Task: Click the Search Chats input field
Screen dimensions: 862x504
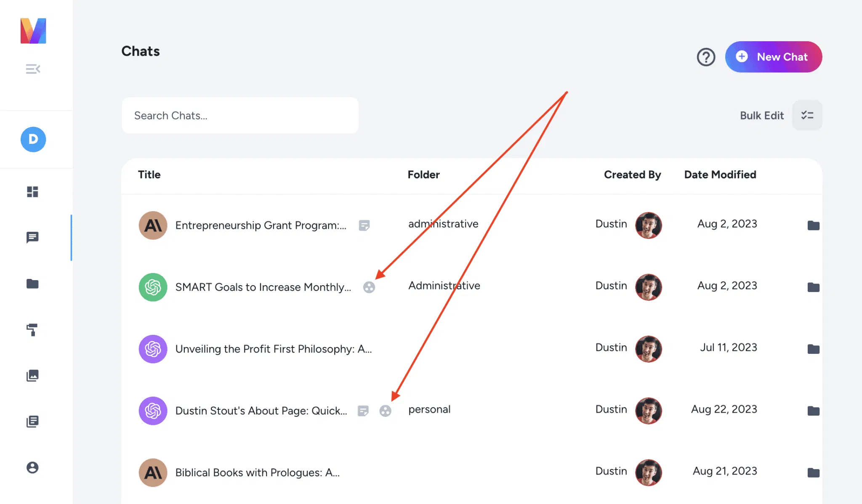Action: pyautogui.click(x=240, y=116)
